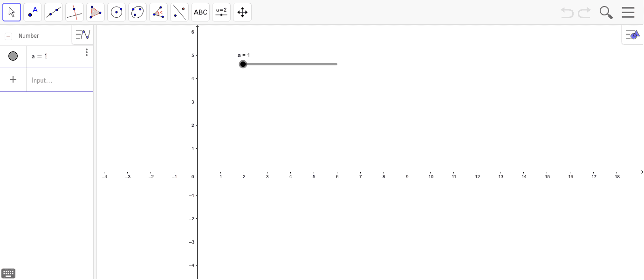
Task: Click the slider a knob
Action: (243, 64)
